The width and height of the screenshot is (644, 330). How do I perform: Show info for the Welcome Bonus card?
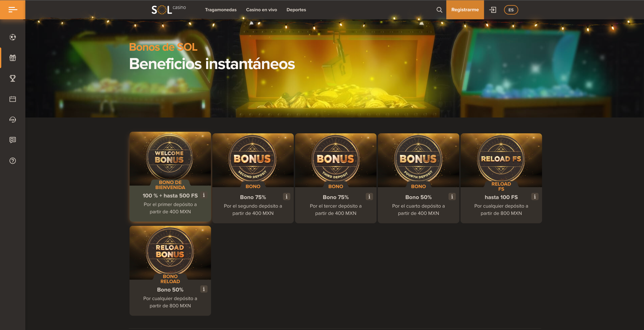tap(204, 195)
